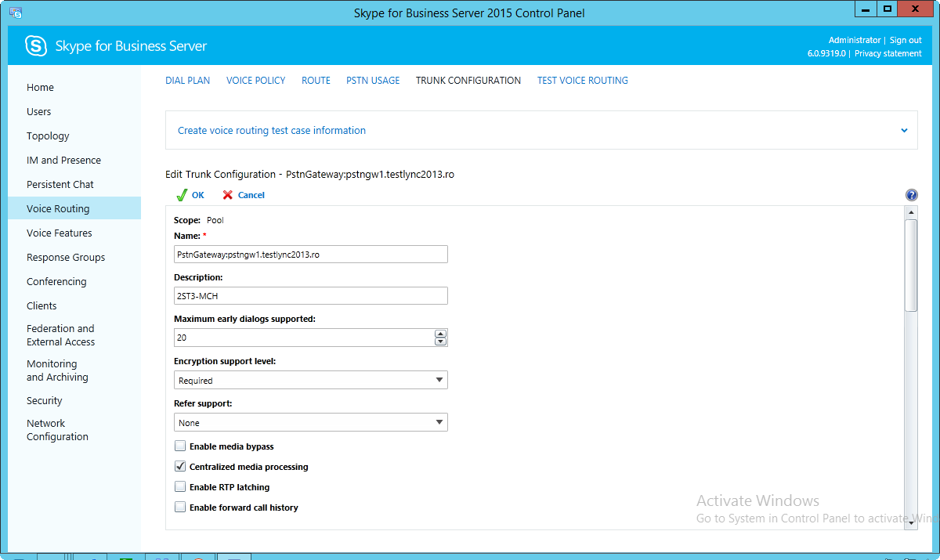Image resolution: width=940 pixels, height=560 pixels.
Task: Open Refer support dropdown
Action: (311, 423)
